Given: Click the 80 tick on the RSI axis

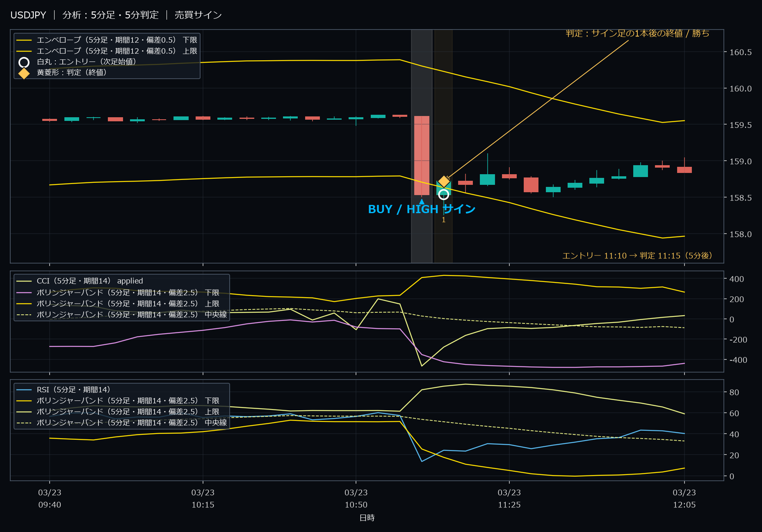Looking at the screenshot, I should coord(734,393).
